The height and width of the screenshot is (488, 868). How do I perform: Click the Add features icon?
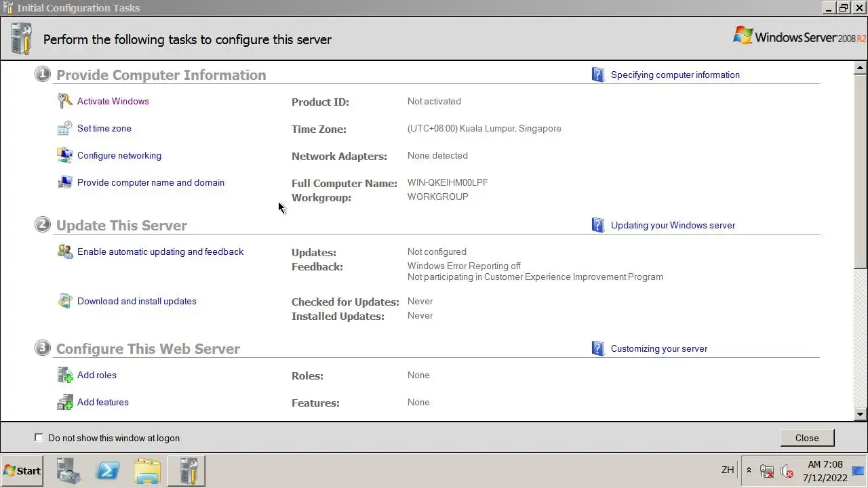(x=64, y=402)
